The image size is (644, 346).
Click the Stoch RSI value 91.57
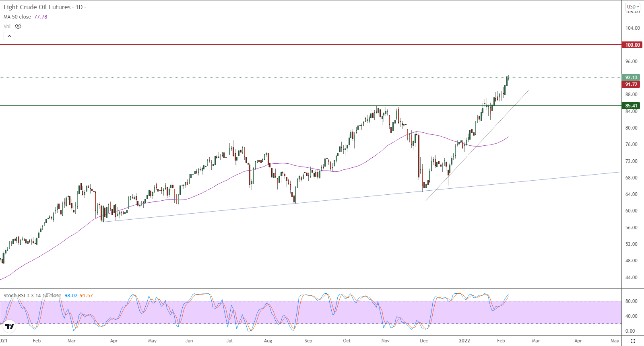pyautogui.click(x=86, y=295)
